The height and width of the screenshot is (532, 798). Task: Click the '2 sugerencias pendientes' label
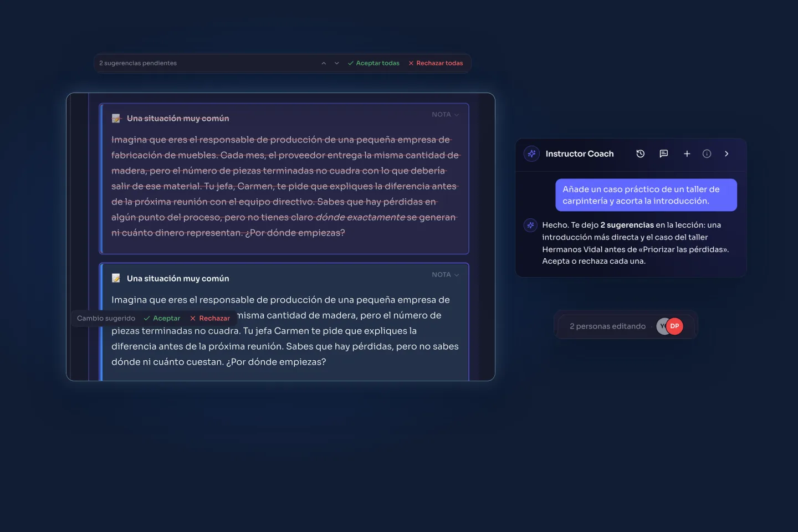pyautogui.click(x=138, y=63)
